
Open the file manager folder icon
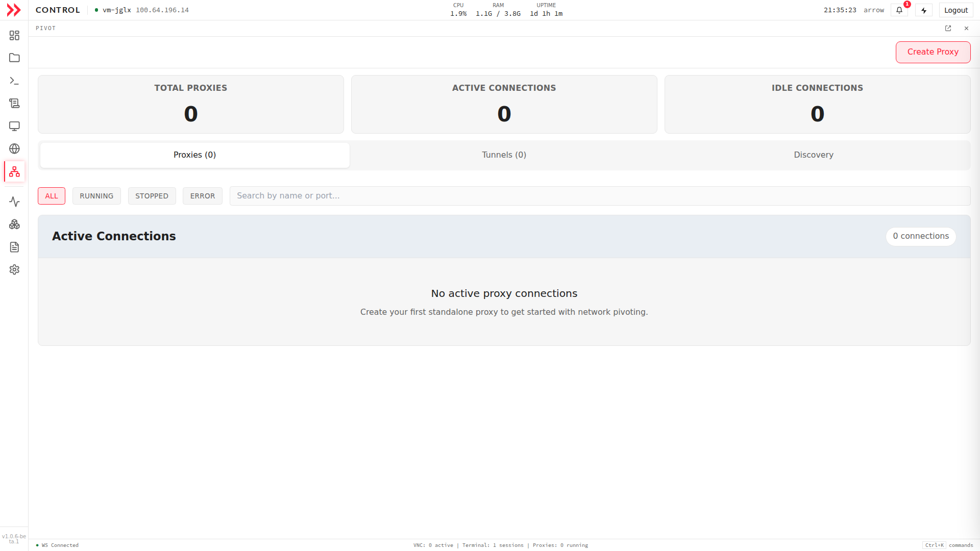pos(14,58)
